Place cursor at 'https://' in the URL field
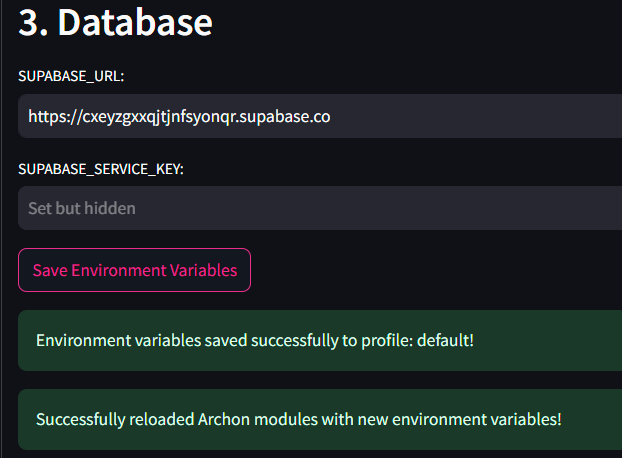The height and width of the screenshot is (458, 622). [55, 117]
